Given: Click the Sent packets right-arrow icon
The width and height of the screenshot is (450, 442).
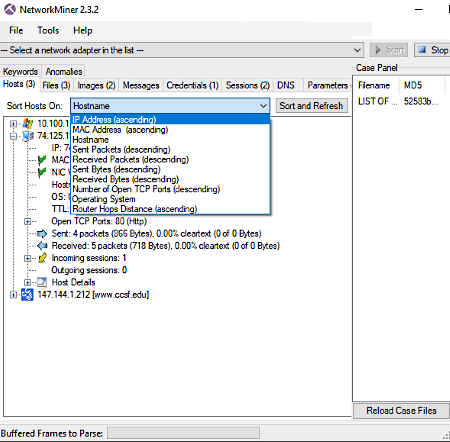Looking at the screenshot, I should 42,233.
